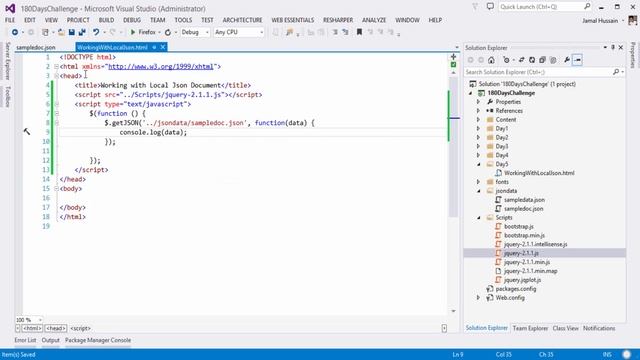Open the Error List tab

(x=25, y=340)
